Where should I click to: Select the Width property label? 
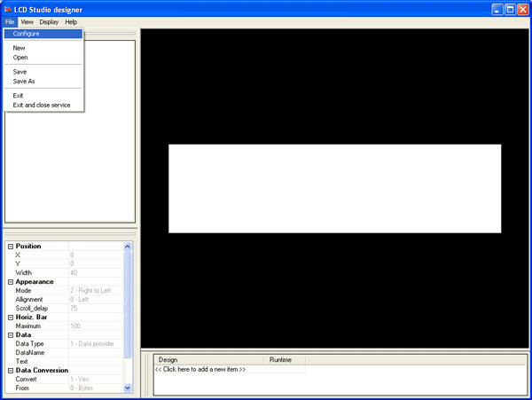(x=23, y=273)
